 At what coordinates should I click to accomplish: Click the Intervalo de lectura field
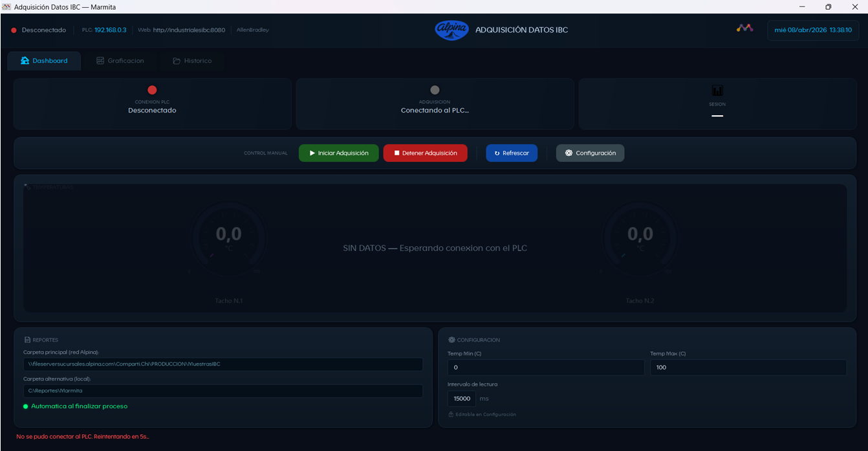pyautogui.click(x=462, y=399)
